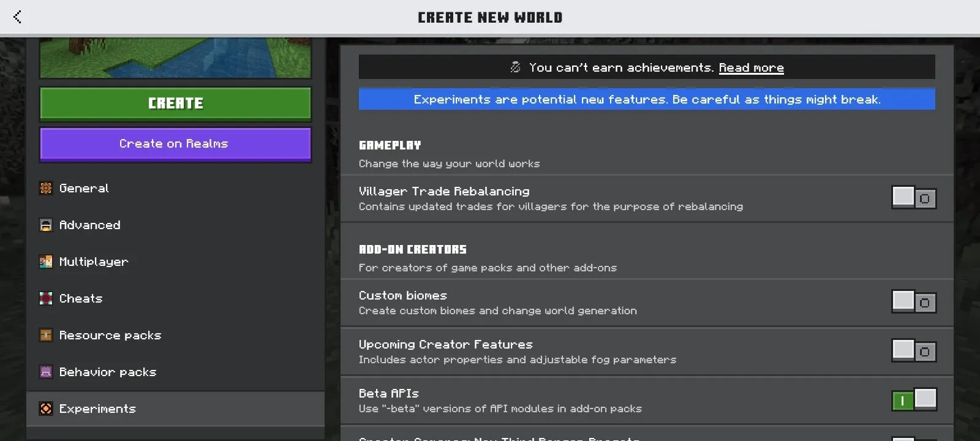
Task: Switch to the Multiplayer tab
Action: point(176,262)
